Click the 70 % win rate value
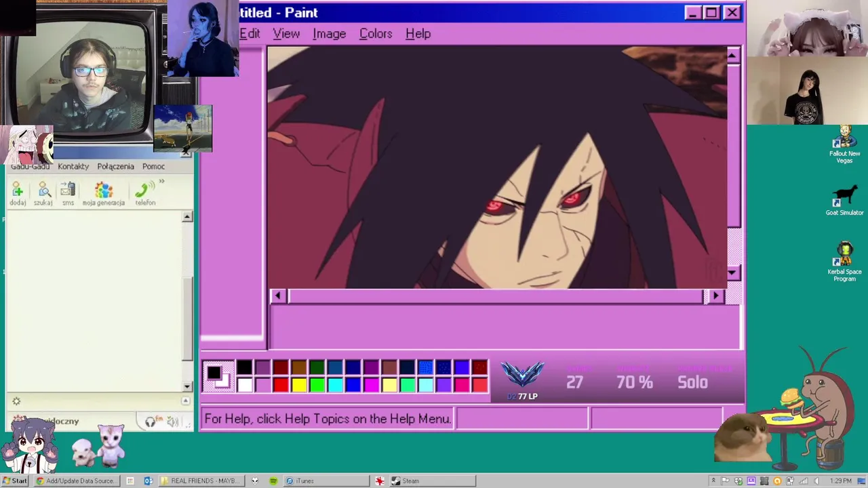 click(x=635, y=382)
